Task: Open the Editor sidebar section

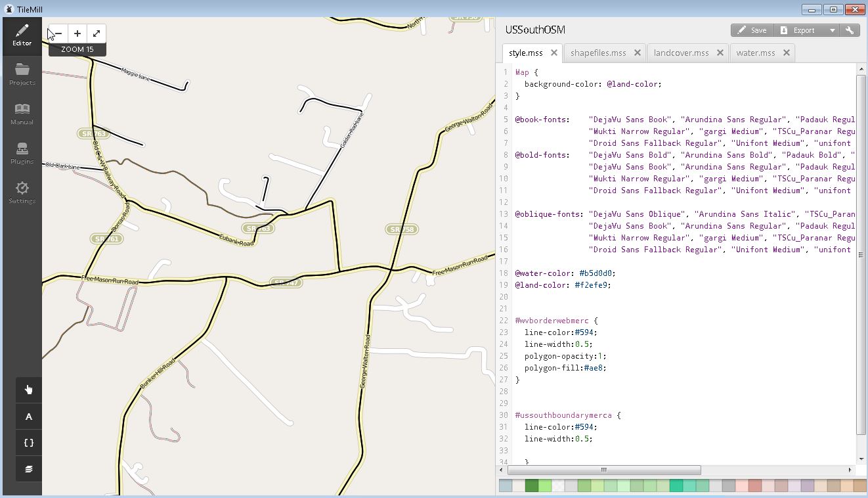Action: click(22, 35)
